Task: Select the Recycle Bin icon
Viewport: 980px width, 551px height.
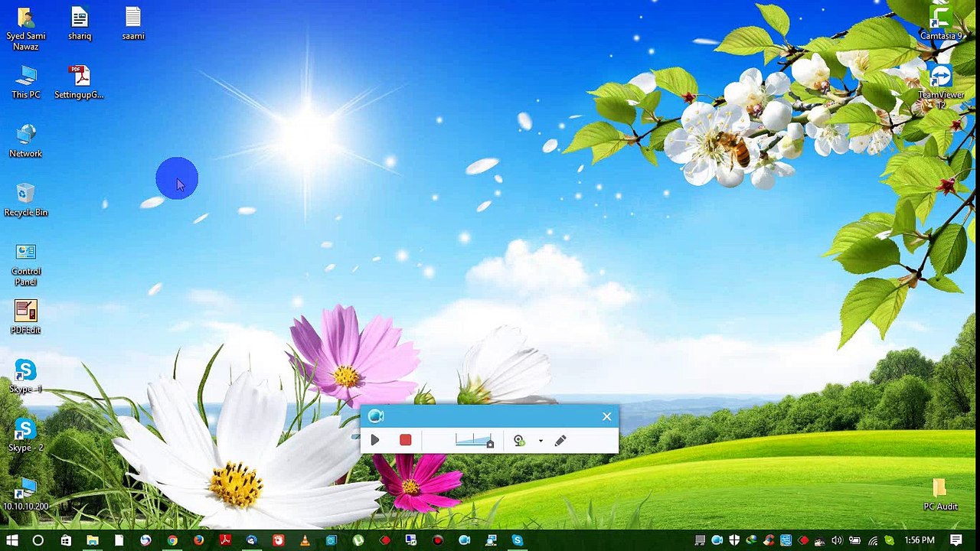Action: pyautogui.click(x=25, y=201)
